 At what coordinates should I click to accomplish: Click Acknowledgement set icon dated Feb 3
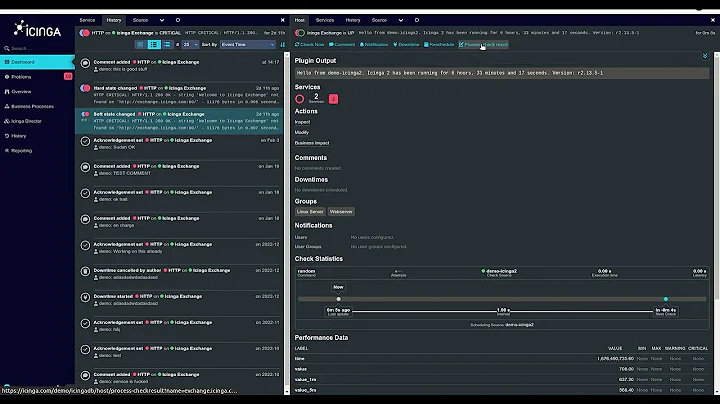[x=85, y=141]
